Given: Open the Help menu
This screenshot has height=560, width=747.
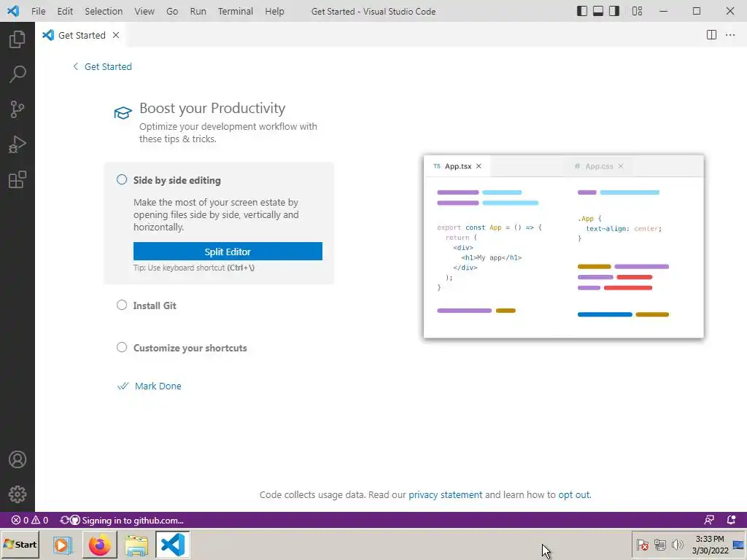Looking at the screenshot, I should coord(274,11).
